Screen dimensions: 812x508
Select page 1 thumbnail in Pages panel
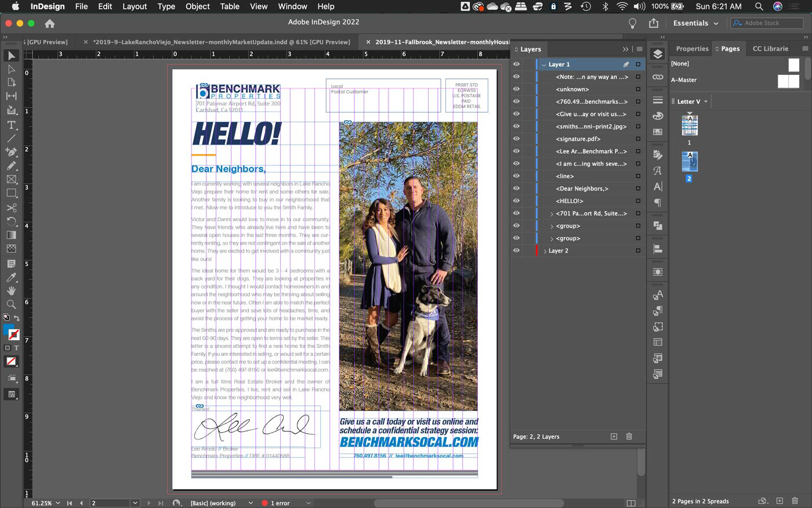(689, 125)
